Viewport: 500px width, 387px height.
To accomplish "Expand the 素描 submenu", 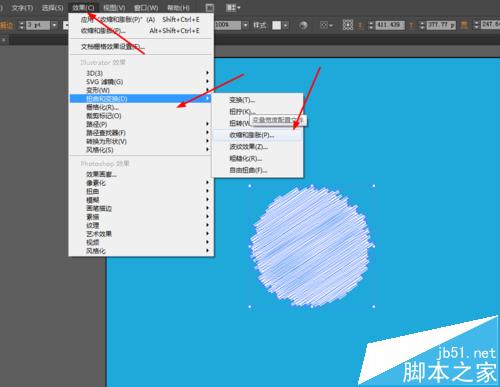I will 141,217.
